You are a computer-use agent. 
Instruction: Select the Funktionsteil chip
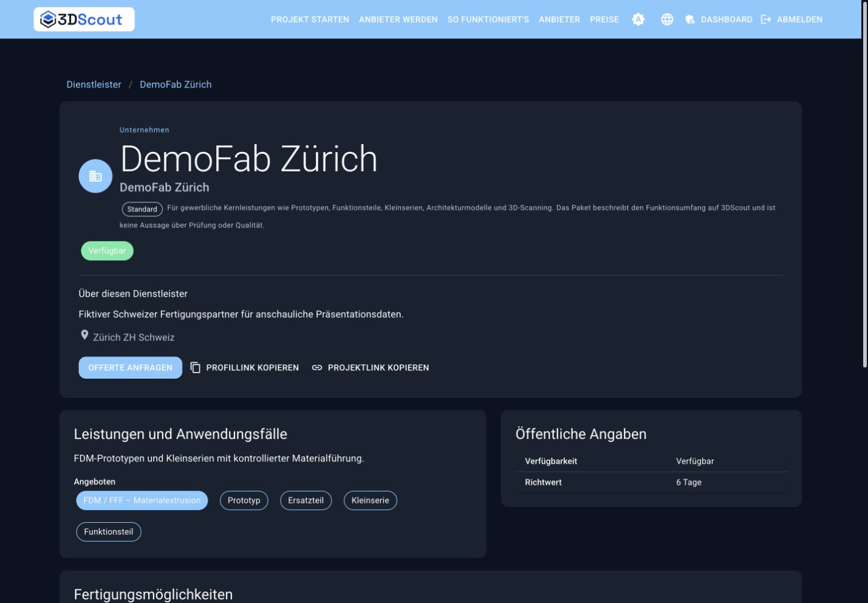click(x=109, y=532)
